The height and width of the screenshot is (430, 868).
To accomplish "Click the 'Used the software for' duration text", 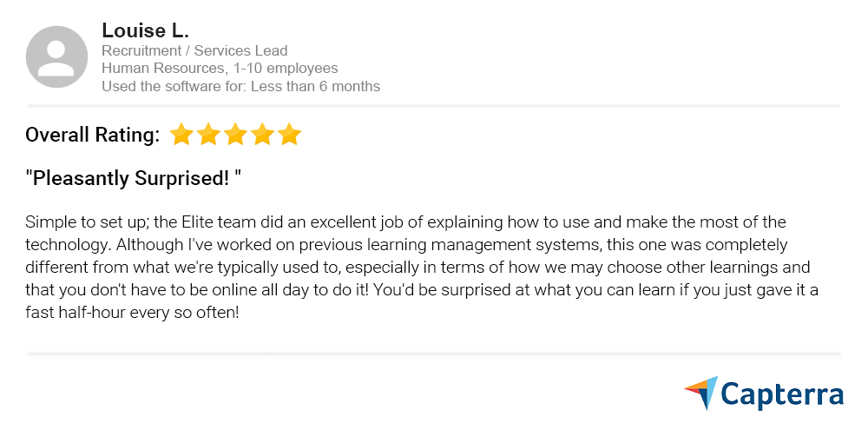I will 240,86.
